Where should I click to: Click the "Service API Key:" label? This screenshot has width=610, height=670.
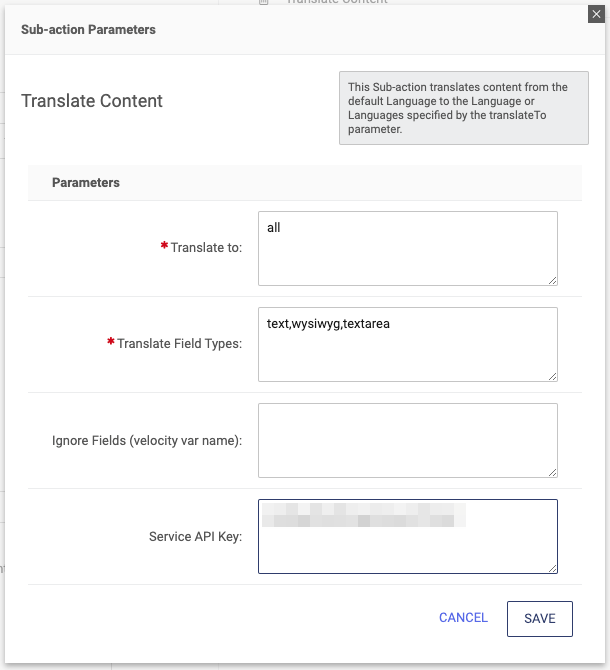point(195,537)
